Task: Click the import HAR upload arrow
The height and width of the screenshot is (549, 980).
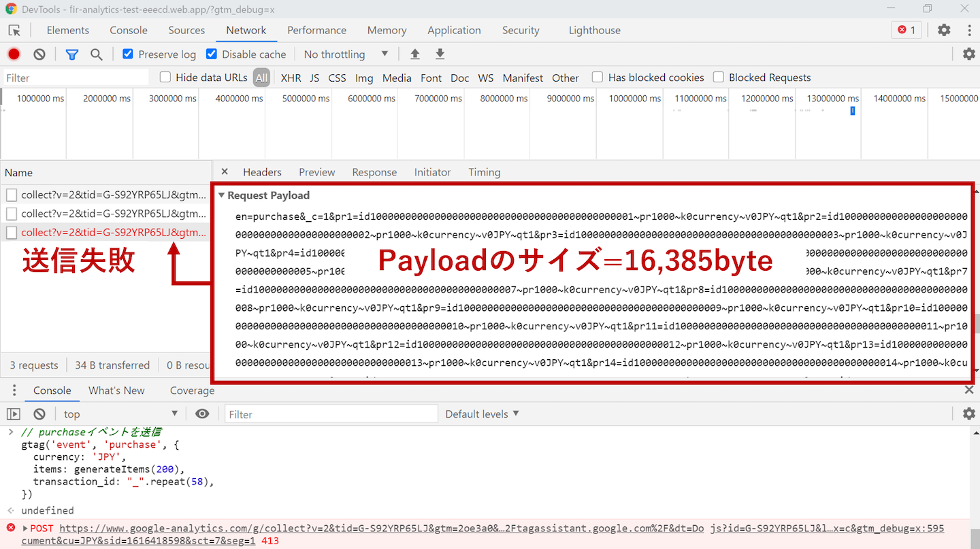Action: (x=414, y=54)
